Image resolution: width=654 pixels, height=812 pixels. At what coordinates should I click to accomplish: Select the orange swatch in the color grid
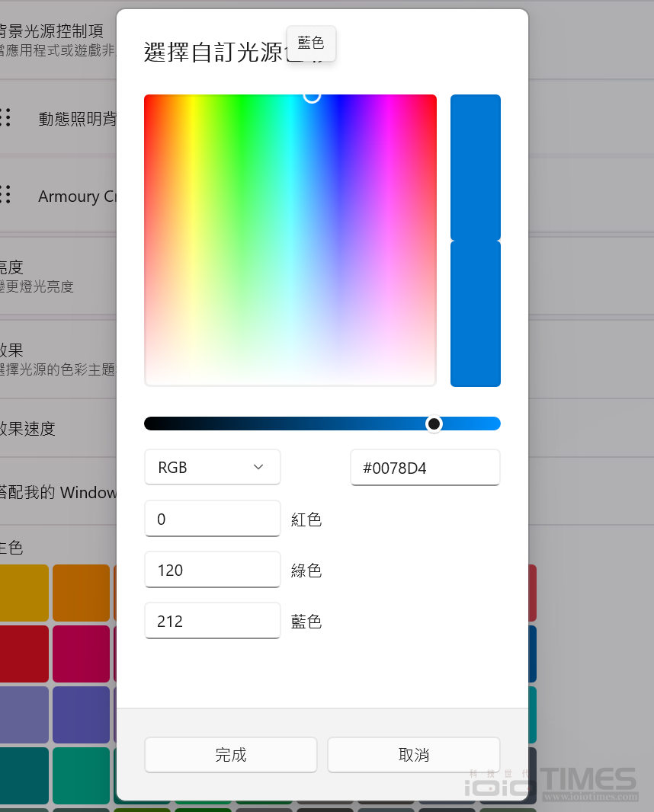[81, 593]
